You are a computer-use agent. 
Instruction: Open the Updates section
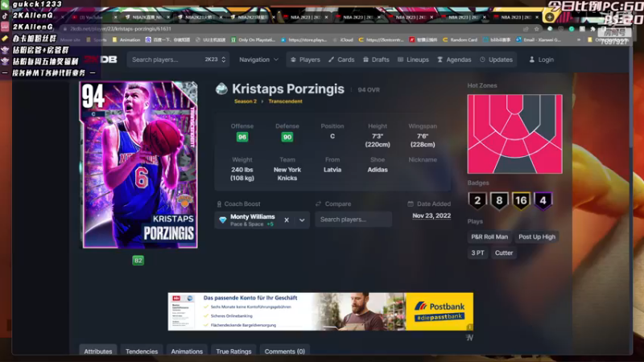(x=496, y=60)
